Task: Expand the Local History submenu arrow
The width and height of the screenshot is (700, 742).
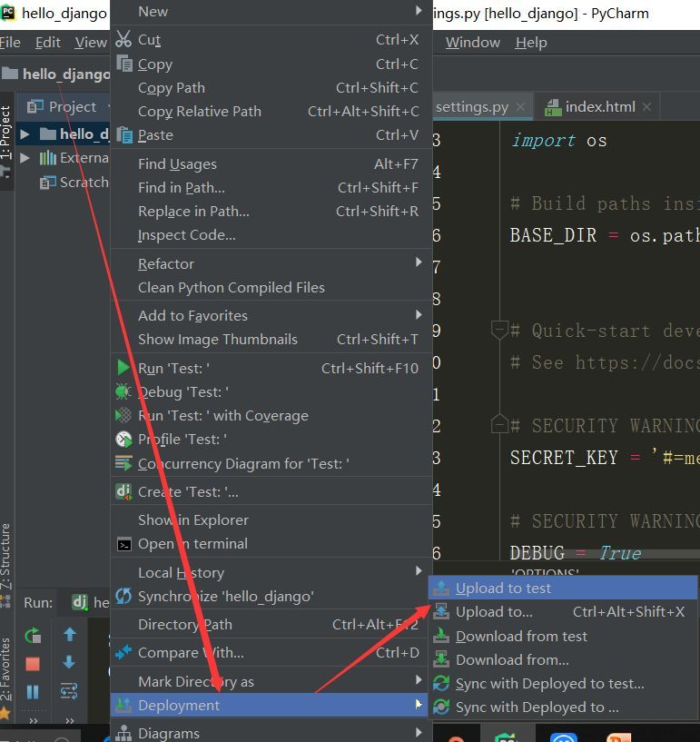Action: (419, 570)
